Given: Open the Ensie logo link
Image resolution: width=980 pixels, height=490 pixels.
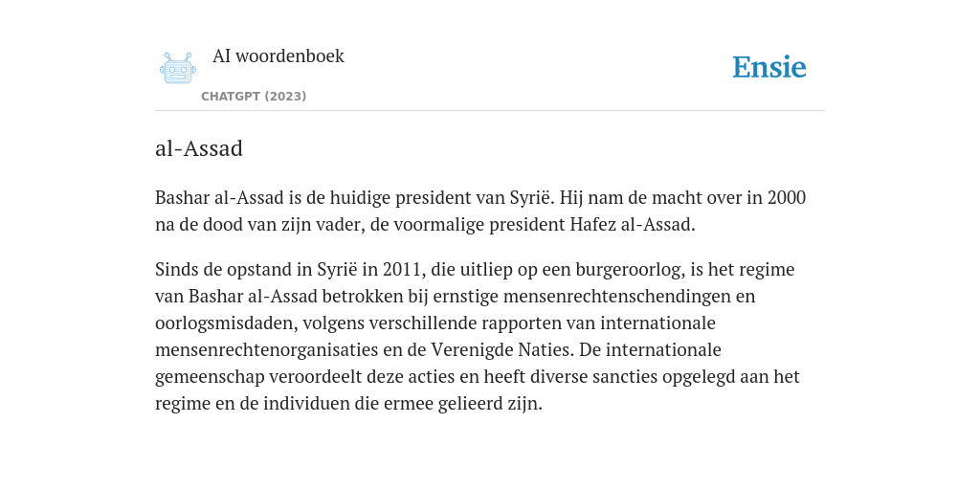Looking at the screenshot, I should pyautogui.click(x=769, y=68).
